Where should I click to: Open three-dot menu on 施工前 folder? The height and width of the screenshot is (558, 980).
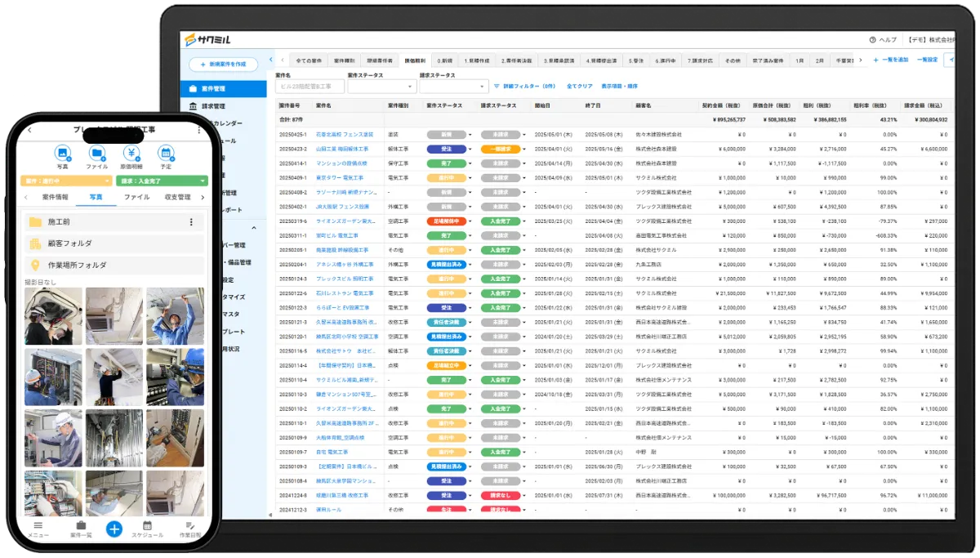click(x=192, y=222)
